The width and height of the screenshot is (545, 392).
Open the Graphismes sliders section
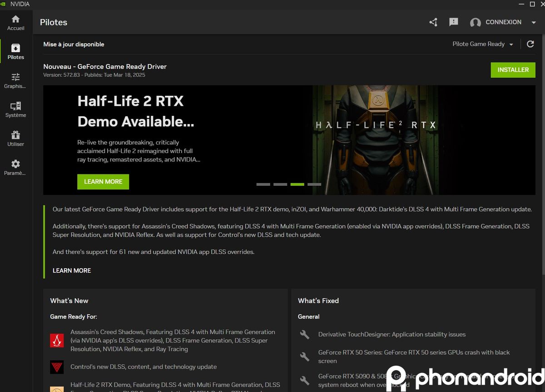coord(16,81)
